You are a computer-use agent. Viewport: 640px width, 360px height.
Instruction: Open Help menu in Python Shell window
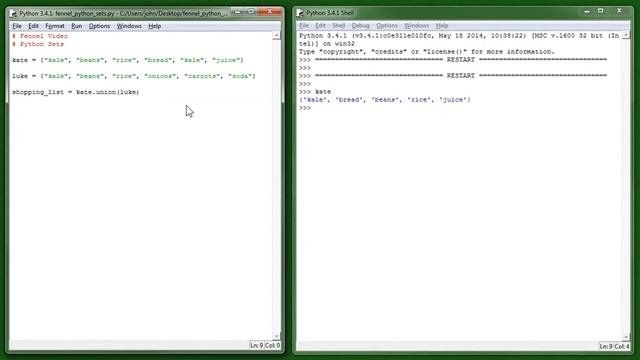coord(442,26)
